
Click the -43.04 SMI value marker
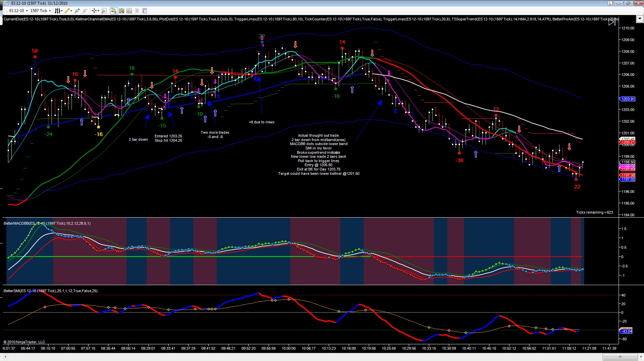[626, 331]
